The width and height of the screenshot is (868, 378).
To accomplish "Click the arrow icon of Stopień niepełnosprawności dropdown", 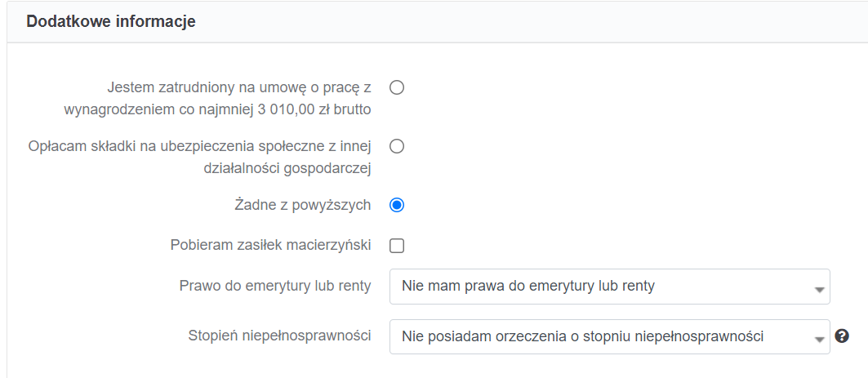I will click(819, 340).
